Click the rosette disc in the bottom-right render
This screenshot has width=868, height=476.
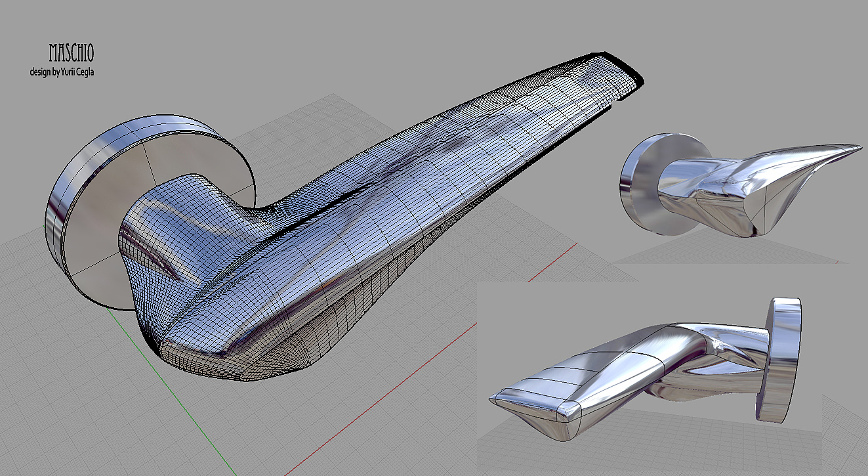[784, 358]
